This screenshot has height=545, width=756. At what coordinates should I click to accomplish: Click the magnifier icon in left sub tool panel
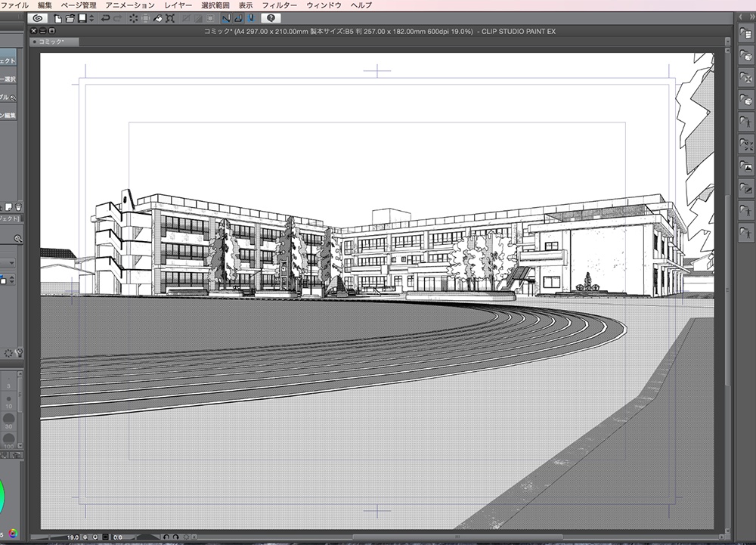18,239
